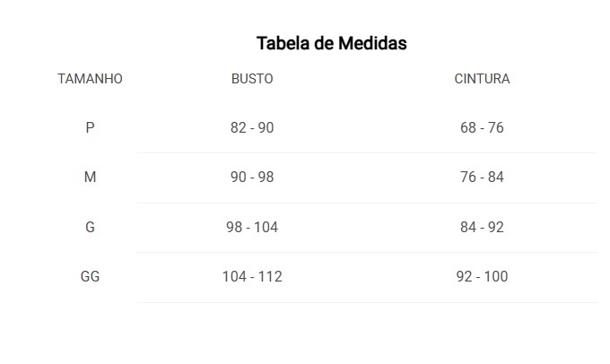This screenshot has width=610, height=364.
Task: Click the word Medidas in the heading
Action: (x=372, y=43)
